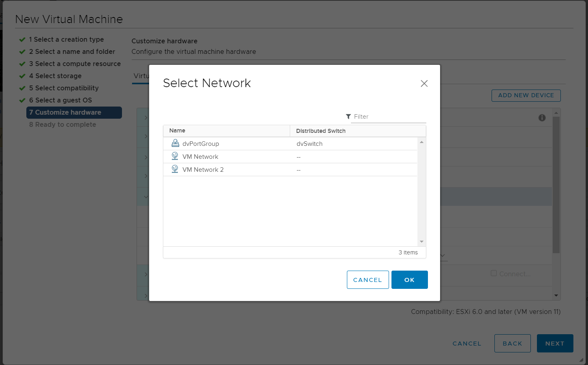Open the Virtual Hardware tab
588x365 pixels.
tap(141, 76)
